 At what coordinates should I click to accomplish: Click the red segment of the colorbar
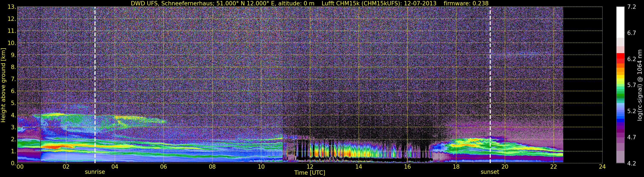(620, 56)
